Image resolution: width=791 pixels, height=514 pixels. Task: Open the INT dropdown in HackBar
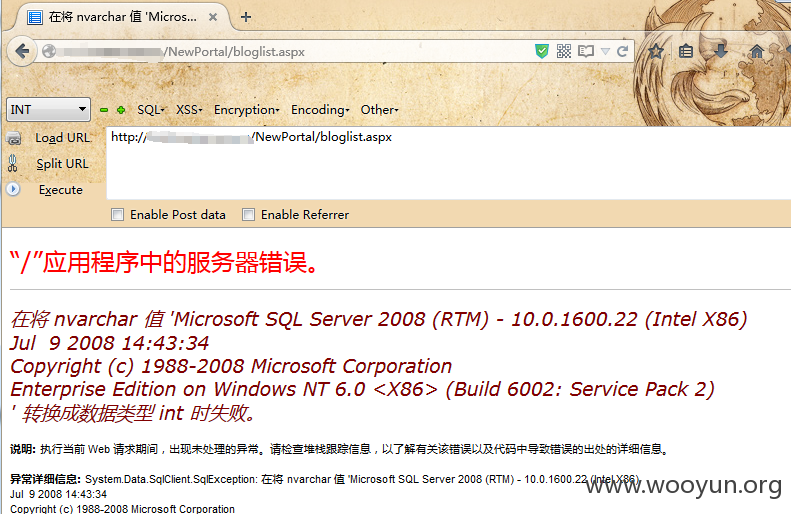click(x=48, y=109)
